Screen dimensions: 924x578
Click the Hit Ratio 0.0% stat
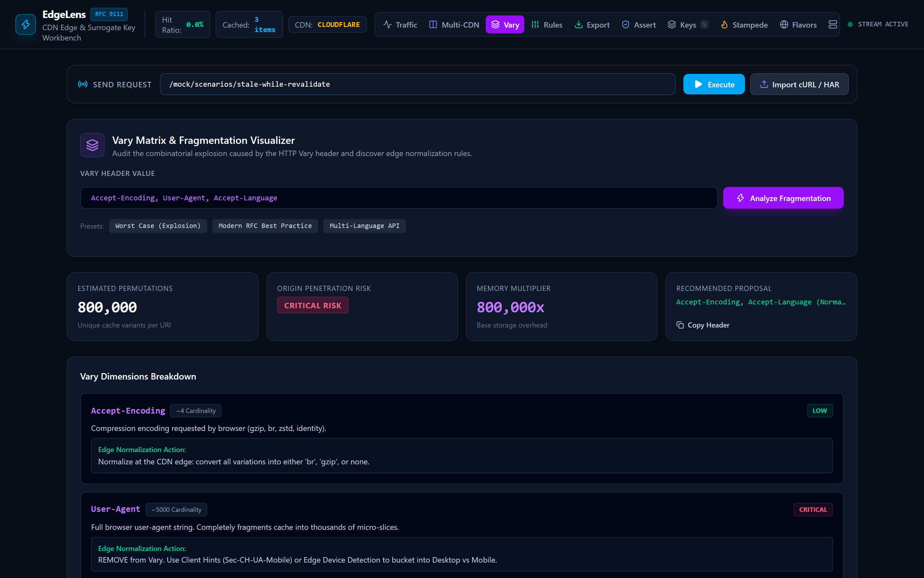(x=183, y=24)
